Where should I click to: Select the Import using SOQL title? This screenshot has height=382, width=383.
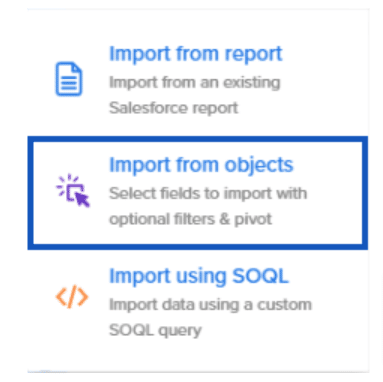(199, 276)
